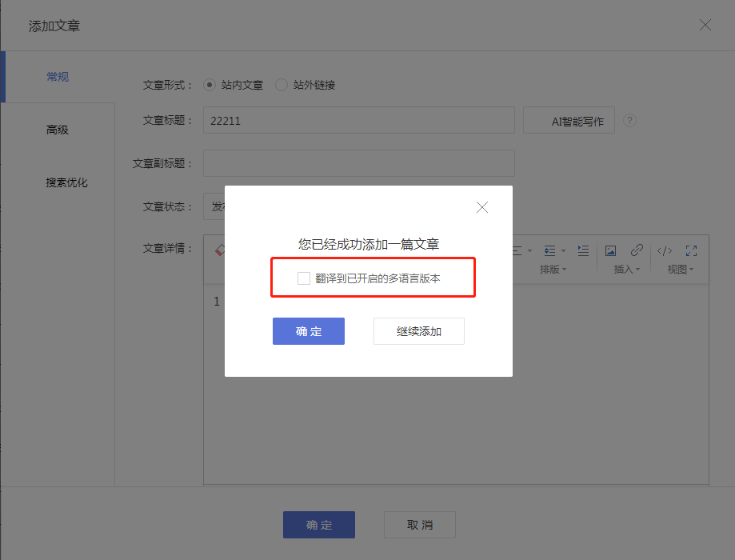This screenshot has width=735, height=560.
Task: Click the fullscreen icon
Action: tap(691, 250)
